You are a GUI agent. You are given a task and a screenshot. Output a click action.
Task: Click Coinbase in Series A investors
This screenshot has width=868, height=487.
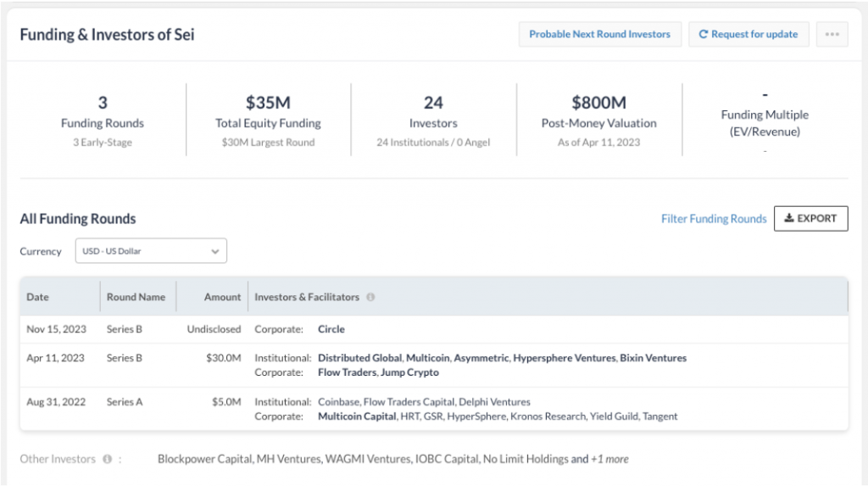[338, 401]
